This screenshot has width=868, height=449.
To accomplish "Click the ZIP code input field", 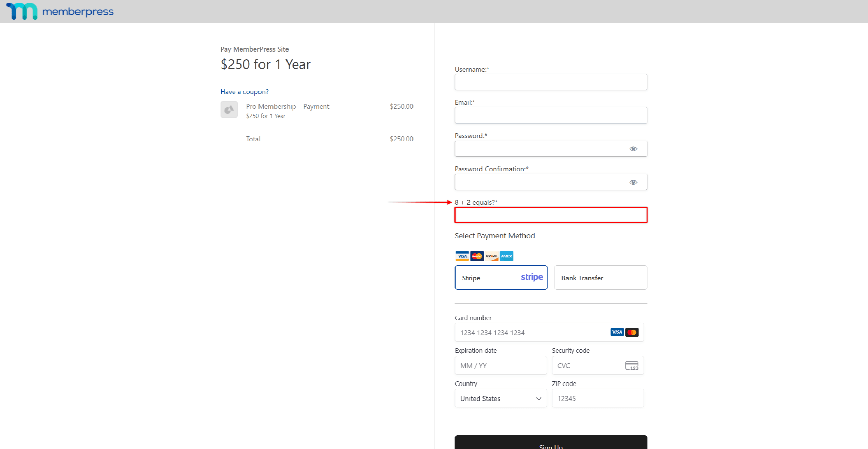I will coord(598,399).
